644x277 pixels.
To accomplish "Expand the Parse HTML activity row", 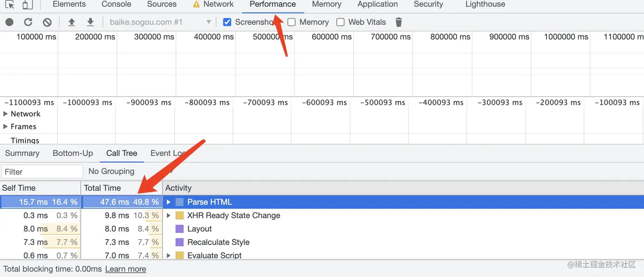I will point(169,202).
